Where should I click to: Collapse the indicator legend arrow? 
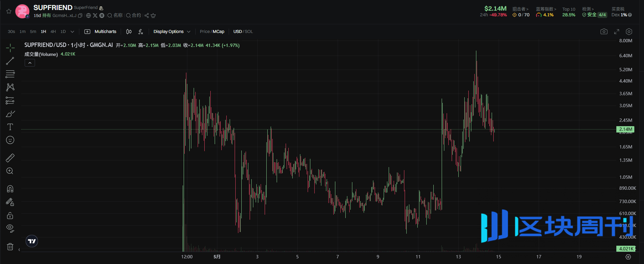(30, 63)
